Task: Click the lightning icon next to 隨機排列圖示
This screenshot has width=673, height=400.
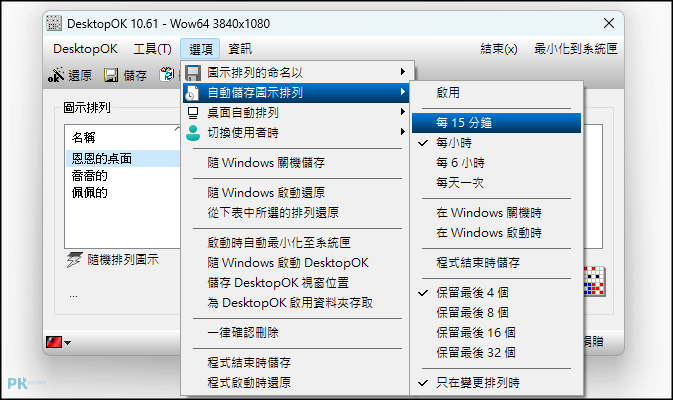Action: point(74,260)
